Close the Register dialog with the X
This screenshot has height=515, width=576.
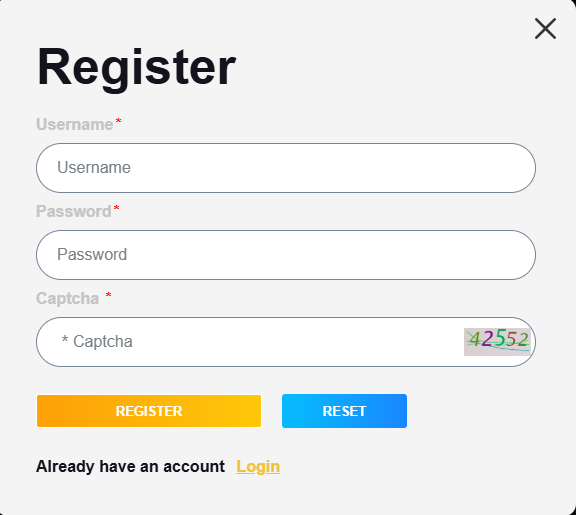click(545, 29)
